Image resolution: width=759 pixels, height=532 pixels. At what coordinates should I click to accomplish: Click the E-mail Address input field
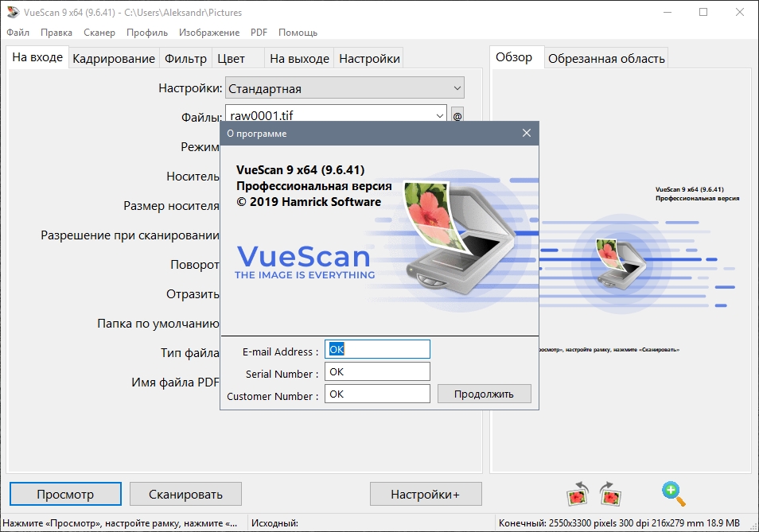pyautogui.click(x=377, y=349)
